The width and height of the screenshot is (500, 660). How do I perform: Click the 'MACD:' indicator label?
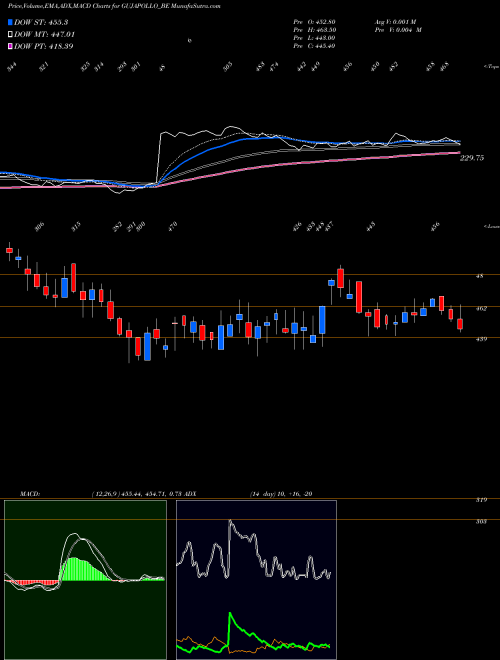pos(30,494)
